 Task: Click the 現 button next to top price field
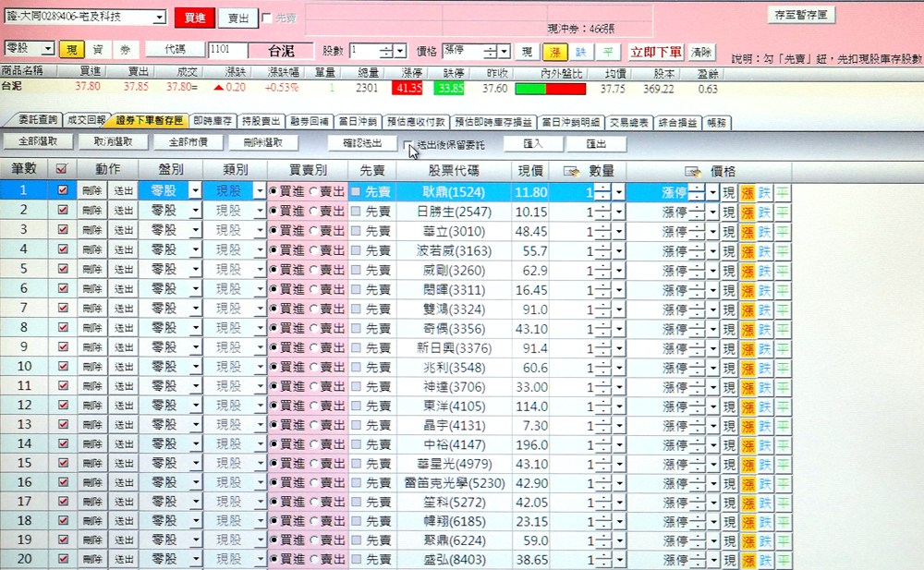(x=528, y=52)
